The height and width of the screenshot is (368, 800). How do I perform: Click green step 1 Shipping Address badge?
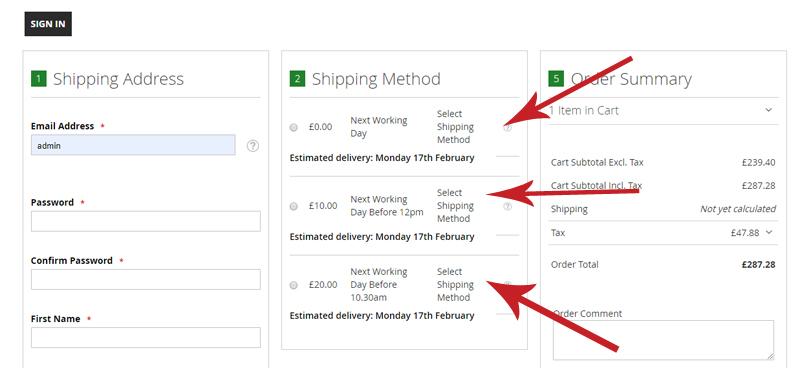coord(39,79)
